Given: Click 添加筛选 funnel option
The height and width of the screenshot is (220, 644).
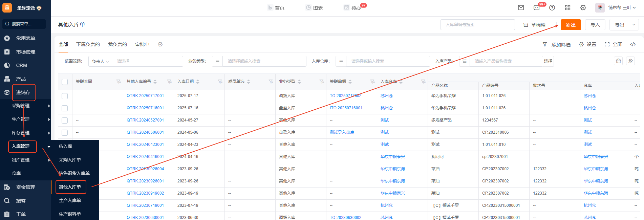Looking at the screenshot, I should coord(556,44).
